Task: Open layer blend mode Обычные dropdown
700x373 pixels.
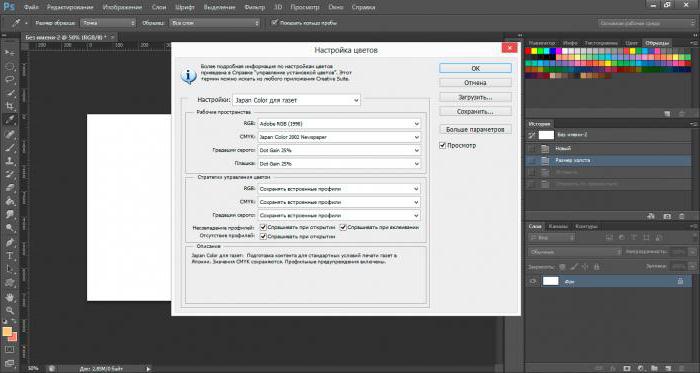Action: [575, 252]
